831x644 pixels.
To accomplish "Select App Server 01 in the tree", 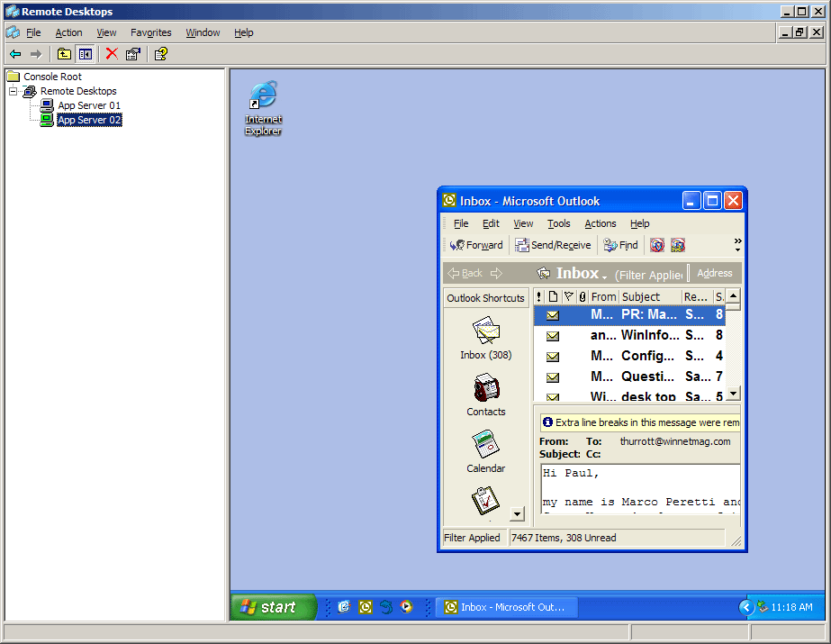I will [x=89, y=105].
